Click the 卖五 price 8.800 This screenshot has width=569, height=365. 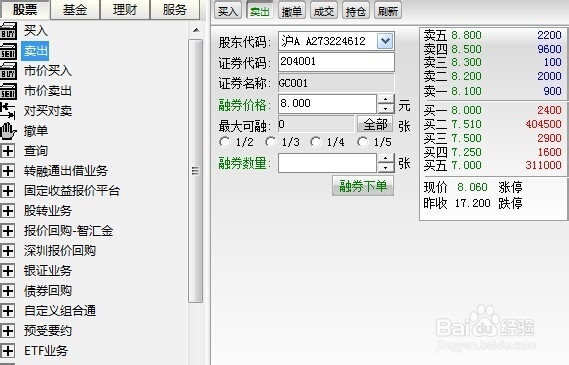pyautogui.click(x=466, y=35)
